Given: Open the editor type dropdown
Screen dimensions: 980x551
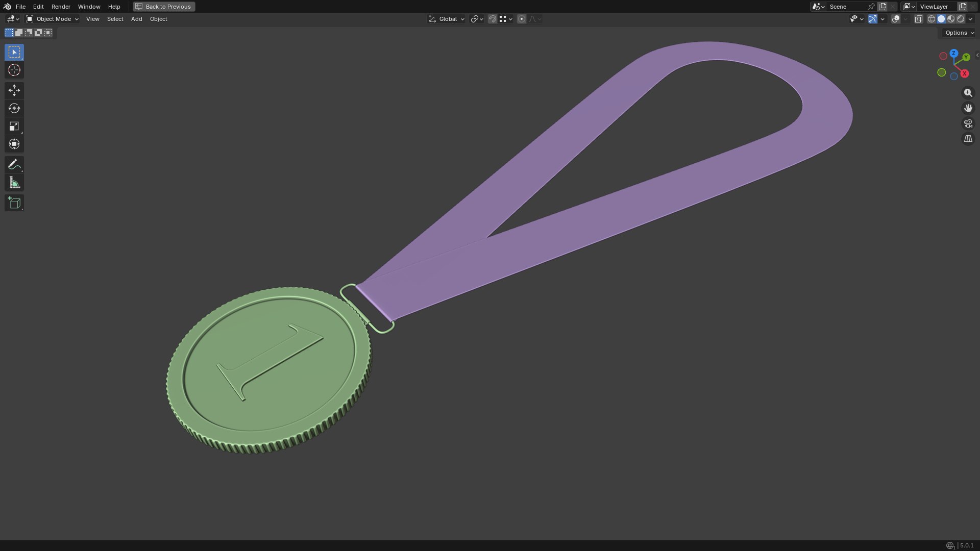Looking at the screenshot, I should [13, 19].
